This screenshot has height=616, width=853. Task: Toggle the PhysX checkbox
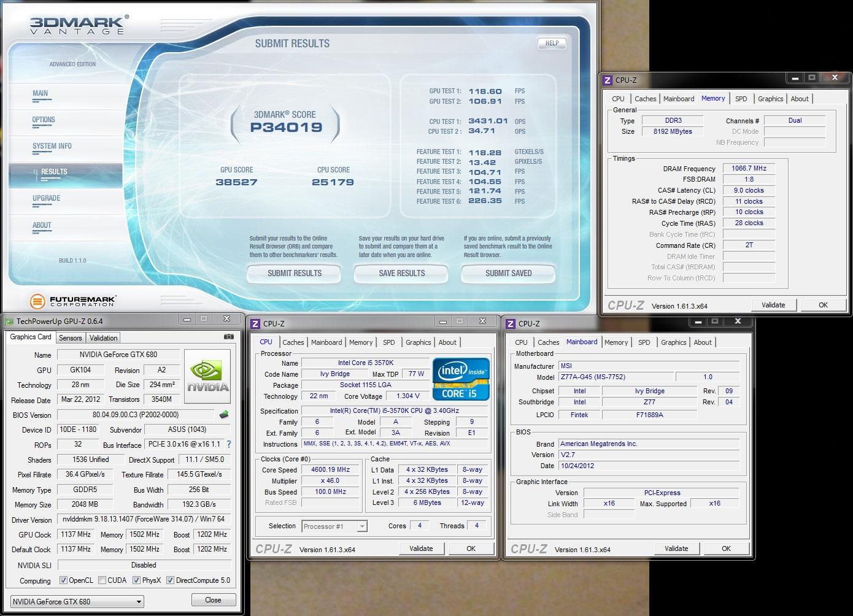(136, 580)
